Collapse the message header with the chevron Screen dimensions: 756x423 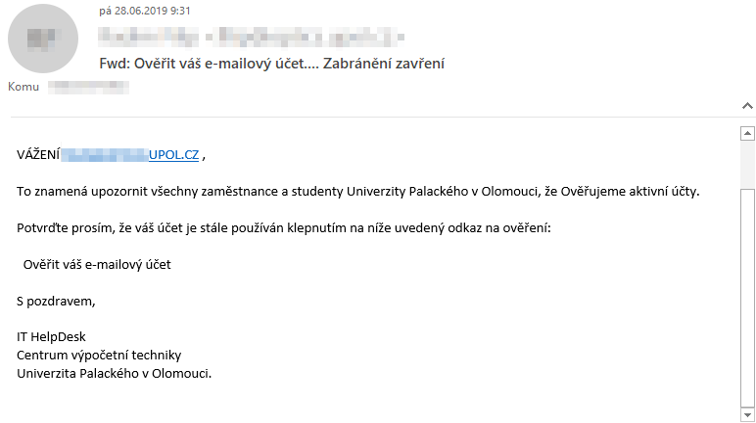click(744, 104)
